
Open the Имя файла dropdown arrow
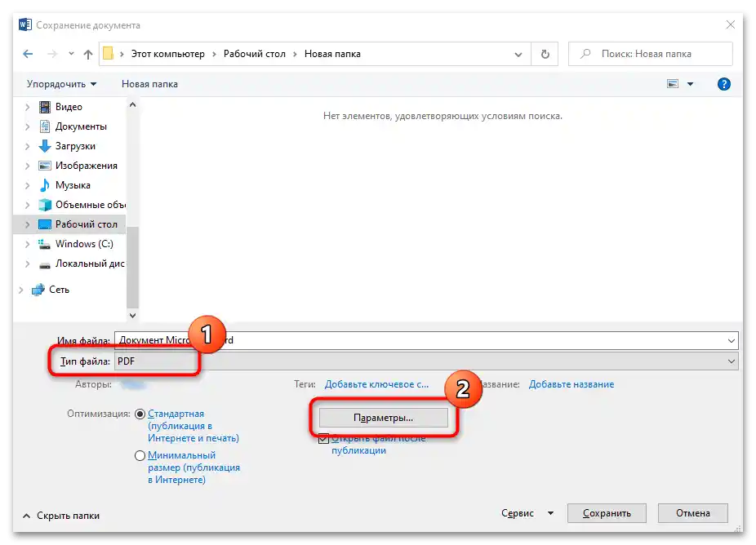tap(731, 341)
